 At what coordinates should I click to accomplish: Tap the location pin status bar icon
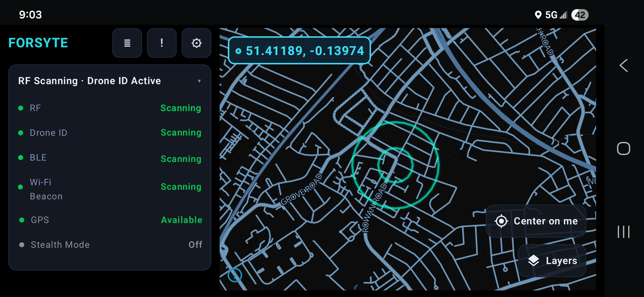tap(538, 15)
